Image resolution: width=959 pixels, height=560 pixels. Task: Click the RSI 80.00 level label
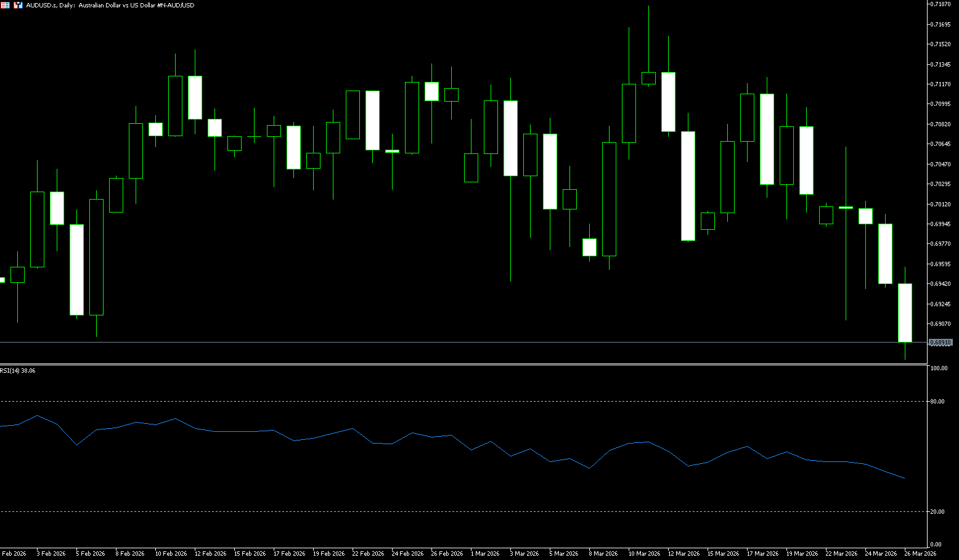click(937, 402)
